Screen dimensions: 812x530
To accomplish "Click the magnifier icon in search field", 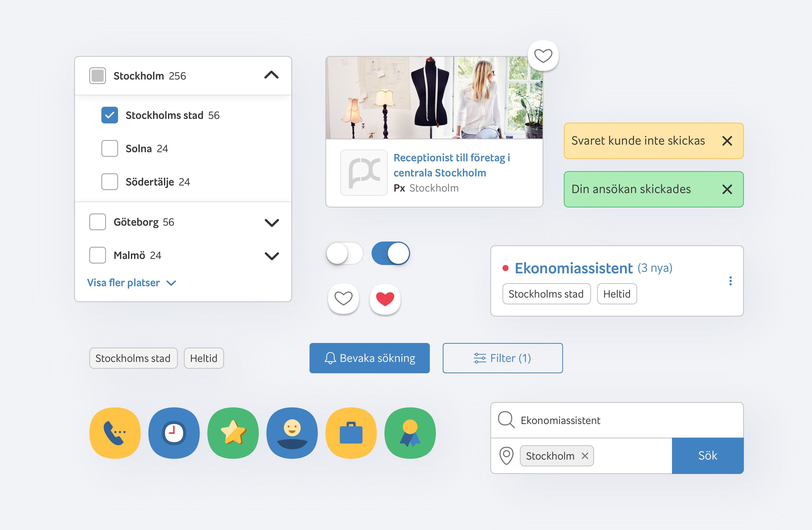I will click(506, 419).
